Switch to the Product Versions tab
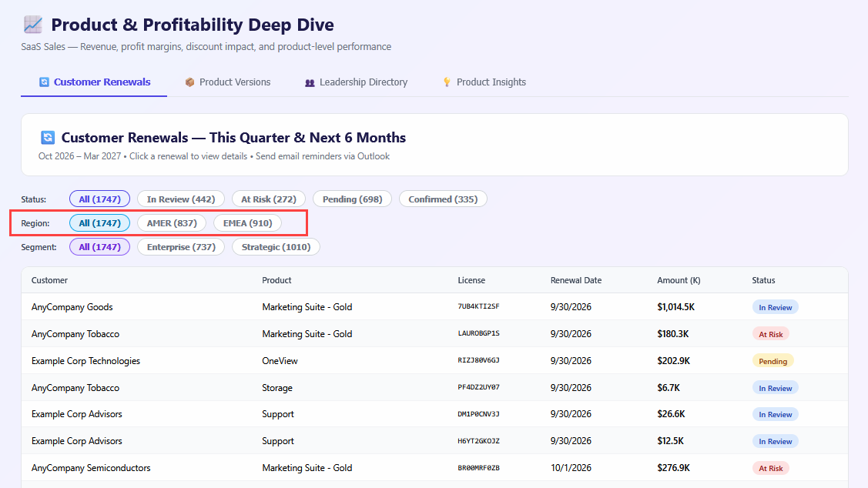 coord(228,82)
